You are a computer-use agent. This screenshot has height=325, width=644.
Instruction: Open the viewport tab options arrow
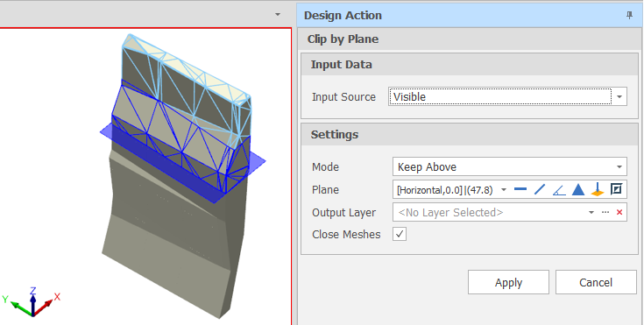coord(278,14)
